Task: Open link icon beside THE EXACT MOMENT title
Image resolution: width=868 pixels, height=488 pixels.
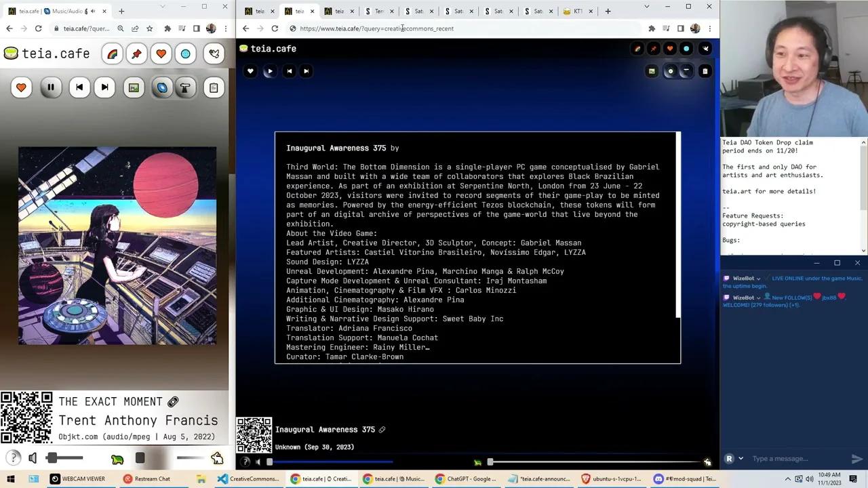Action: 173,402
